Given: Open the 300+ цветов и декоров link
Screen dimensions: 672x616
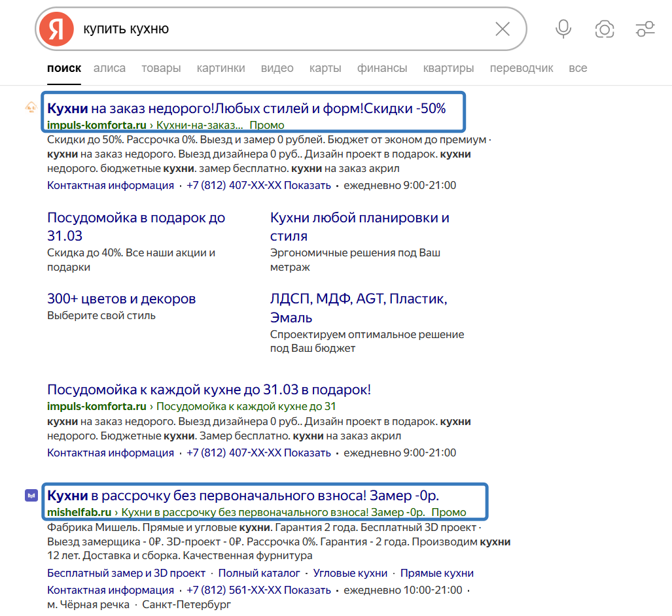Looking at the screenshot, I should [x=120, y=298].
